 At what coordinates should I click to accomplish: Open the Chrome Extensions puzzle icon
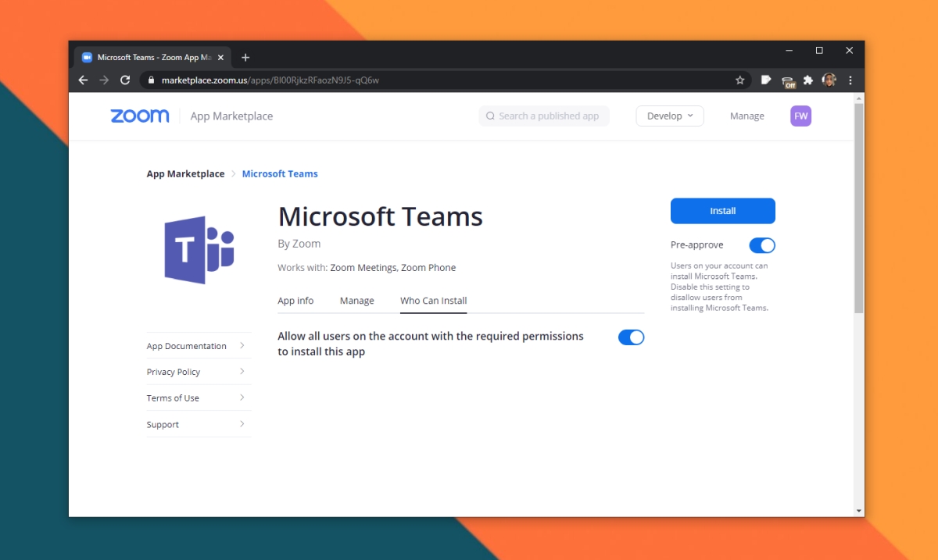pos(807,80)
